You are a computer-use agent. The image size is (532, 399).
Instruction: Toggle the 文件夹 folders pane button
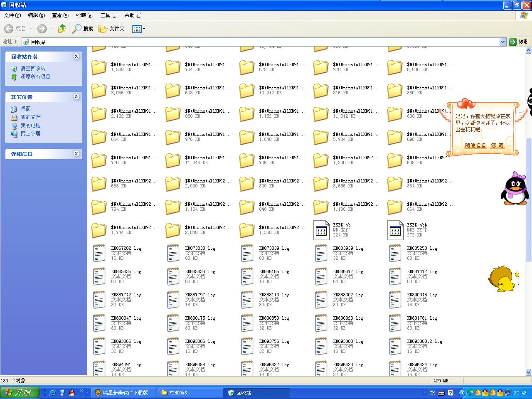click(x=111, y=29)
